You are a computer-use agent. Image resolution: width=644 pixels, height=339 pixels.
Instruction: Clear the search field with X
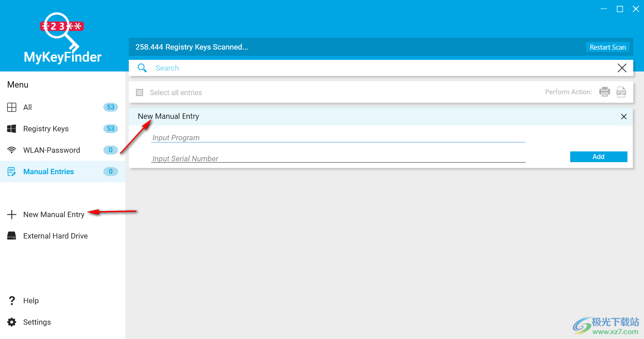[622, 68]
